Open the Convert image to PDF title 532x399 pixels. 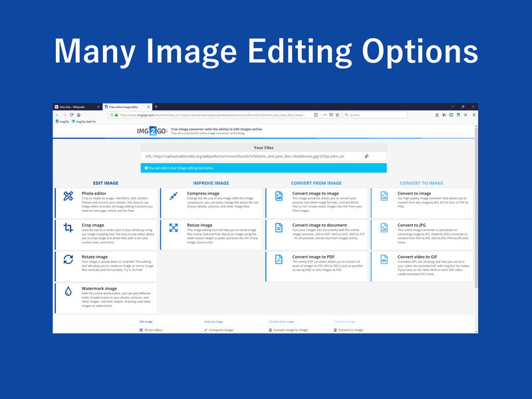click(x=313, y=257)
